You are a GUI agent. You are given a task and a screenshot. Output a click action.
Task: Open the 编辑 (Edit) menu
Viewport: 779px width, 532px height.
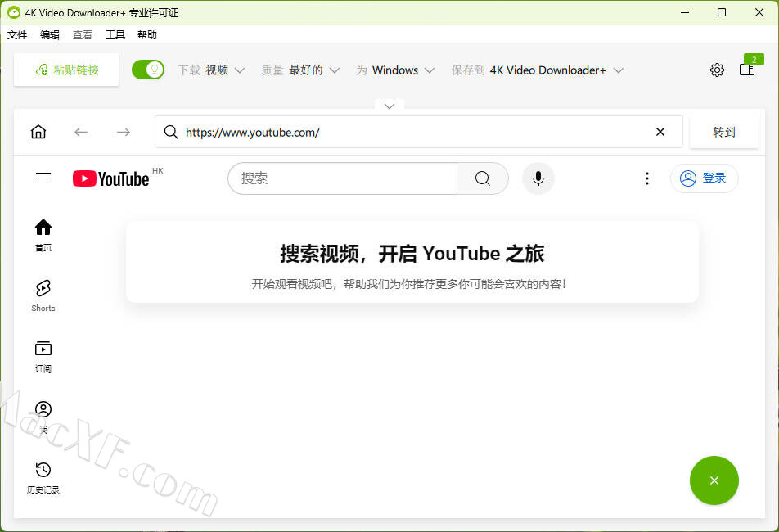[x=50, y=34]
